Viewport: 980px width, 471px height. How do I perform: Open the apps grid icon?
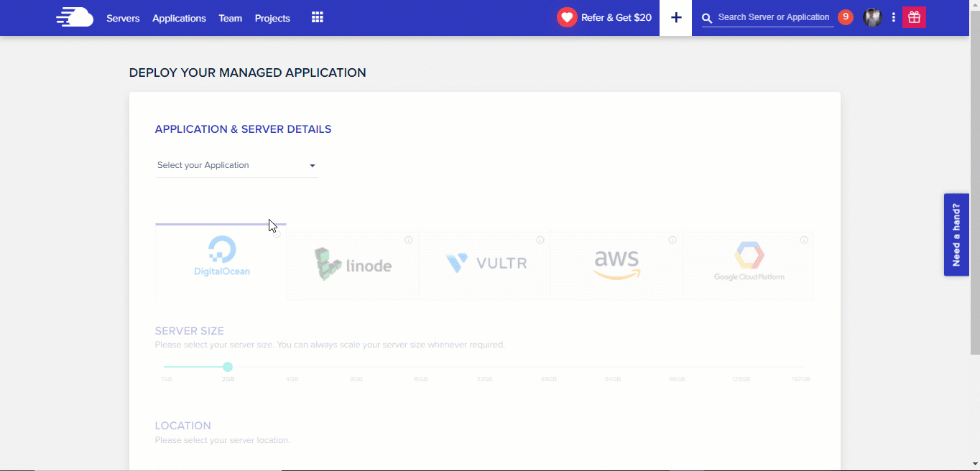[x=318, y=17]
